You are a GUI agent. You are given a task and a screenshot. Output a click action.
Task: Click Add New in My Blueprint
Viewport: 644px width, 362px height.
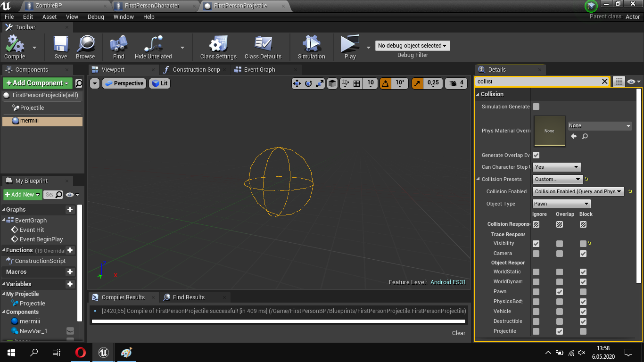[23, 195]
